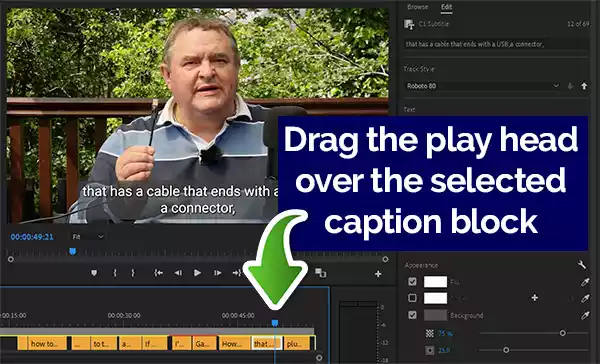The width and height of the screenshot is (600, 364).
Task: Toggle the Background checkbox
Action: click(x=412, y=315)
